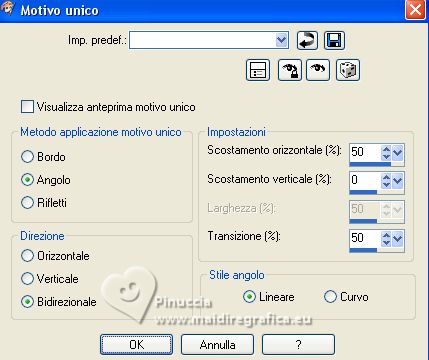The image size is (429, 360).
Task: Expand Scostamento orizzontale dropdown arrow
Action: pos(398,153)
